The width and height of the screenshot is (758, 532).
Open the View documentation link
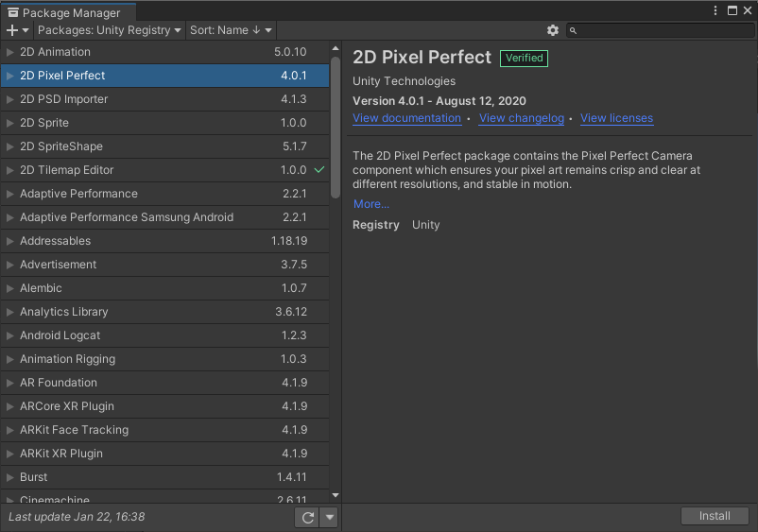(x=406, y=118)
